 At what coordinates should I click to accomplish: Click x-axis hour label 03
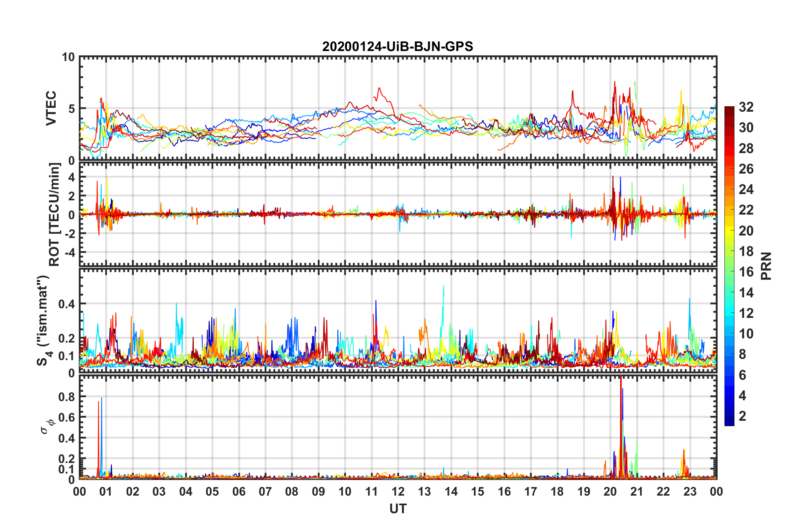159,491
